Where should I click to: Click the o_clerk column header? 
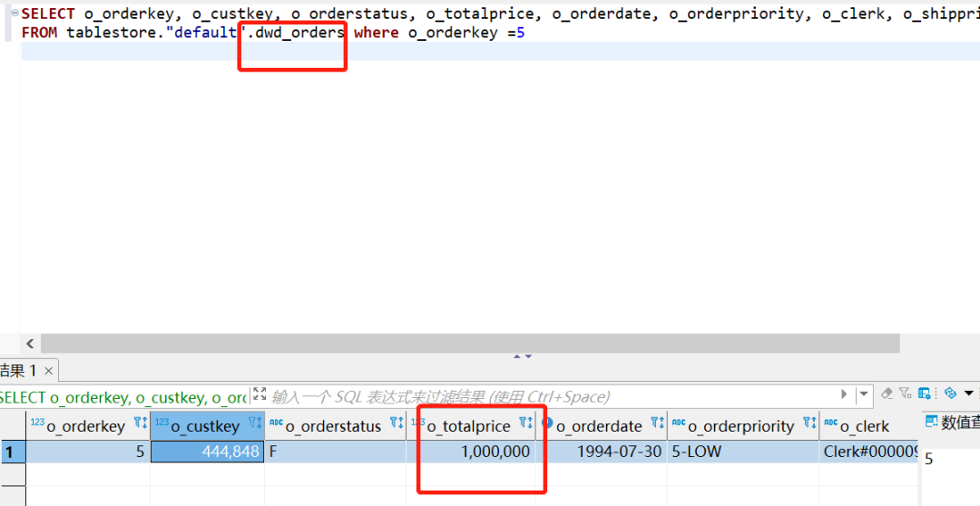[864, 425]
